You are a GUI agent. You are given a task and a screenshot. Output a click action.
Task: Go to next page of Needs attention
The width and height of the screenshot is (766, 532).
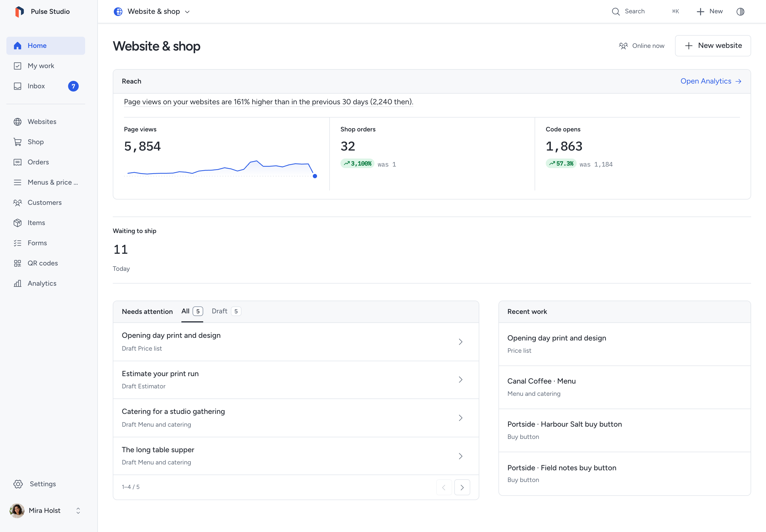(462, 487)
